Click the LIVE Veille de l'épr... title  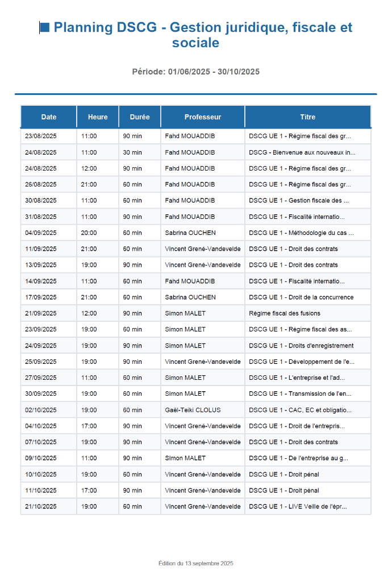(298, 507)
